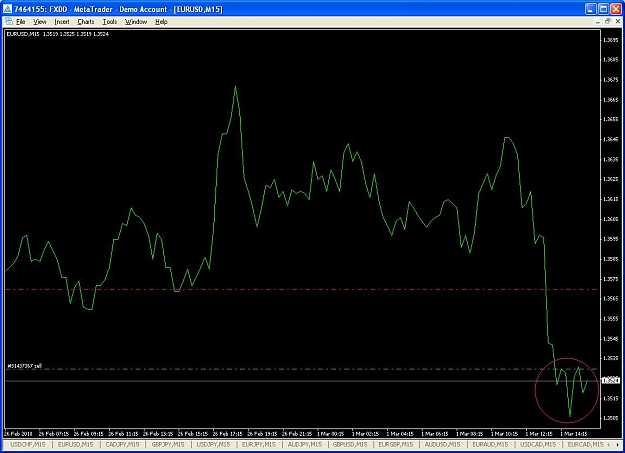
Task: Select the '#51437367 sell' order label
Action: pos(24,366)
